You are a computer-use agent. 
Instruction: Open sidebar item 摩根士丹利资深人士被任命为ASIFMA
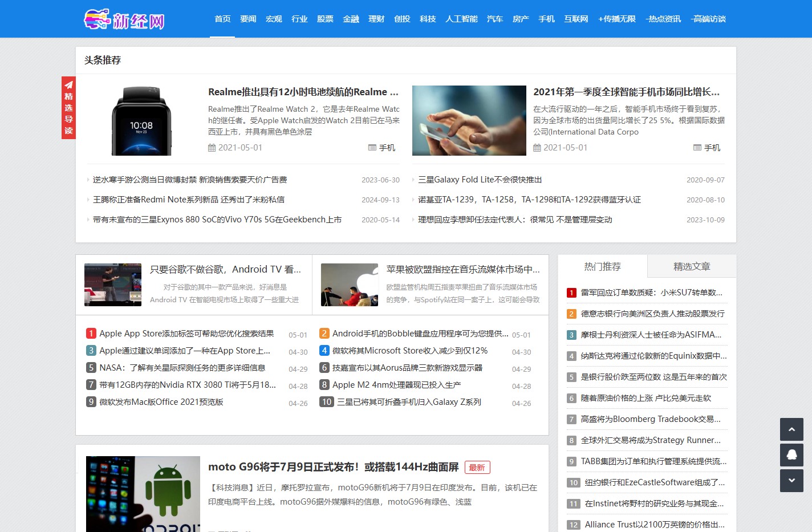click(651, 335)
